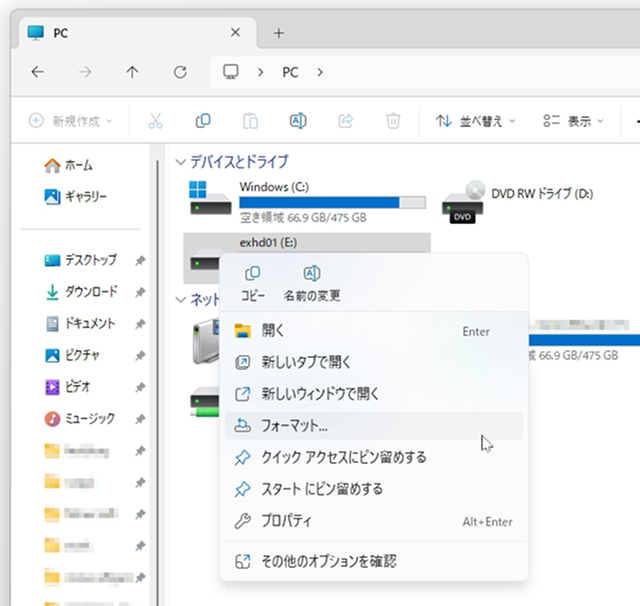Image resolution: width=640 pixels, height=606 pixels.
Task: Click the Share icon in toolbar
Action: (346, 121)
